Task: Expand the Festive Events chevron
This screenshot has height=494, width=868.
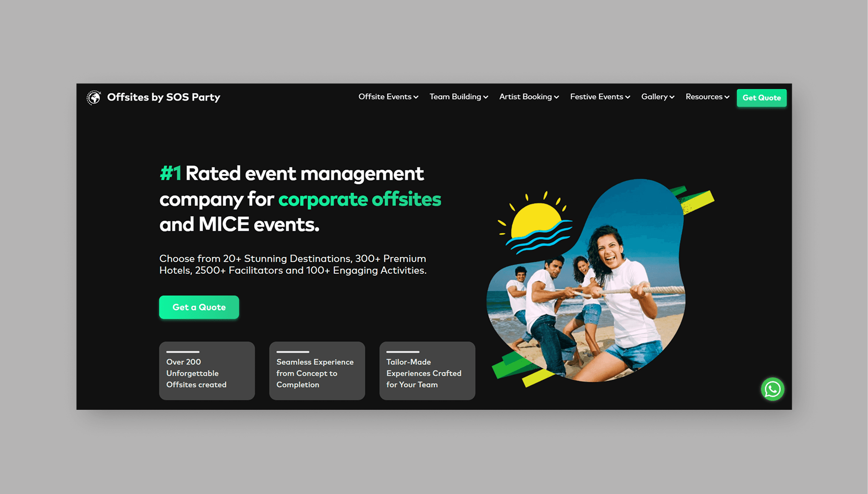Action: [628, 97]
